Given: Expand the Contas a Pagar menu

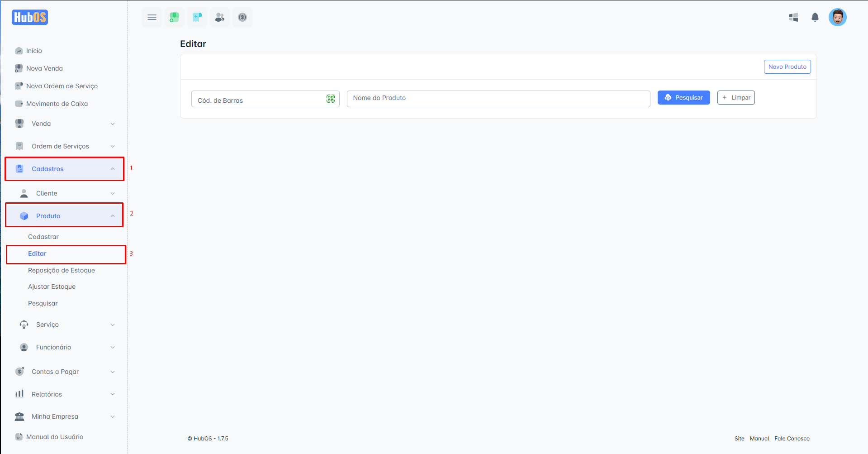Looking at the screenshot, I should pos(64,372).
